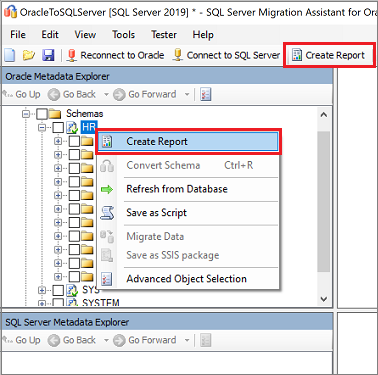Click the Save as Script scroll icon
This screenshot has height=375, width=378.
tap(107, 213)
